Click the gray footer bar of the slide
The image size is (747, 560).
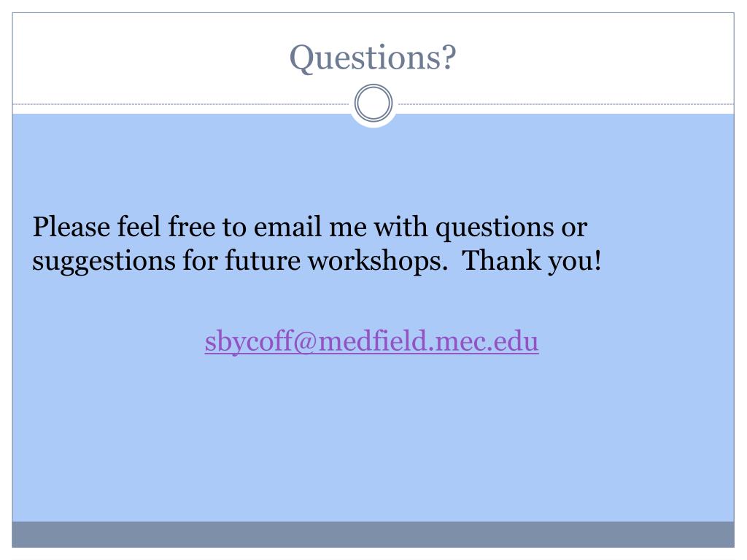coord(373,534)
